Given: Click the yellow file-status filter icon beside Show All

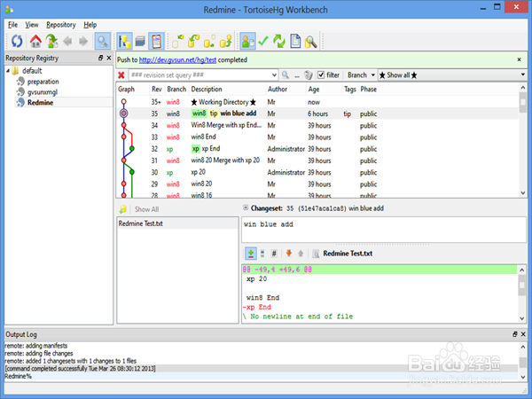Looking at the screenshot, I should point(123,209).
